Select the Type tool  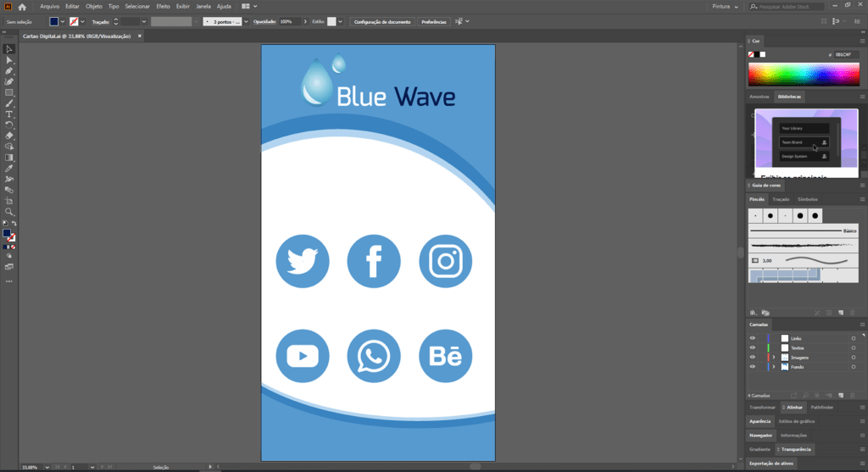[8, 114]
